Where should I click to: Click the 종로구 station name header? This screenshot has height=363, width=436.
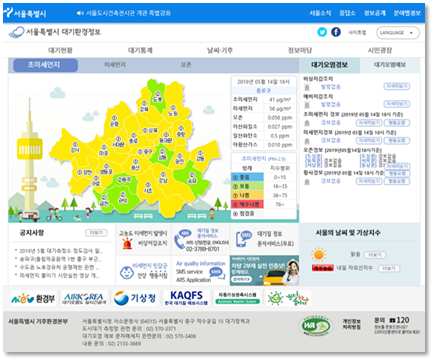[263, 91]
